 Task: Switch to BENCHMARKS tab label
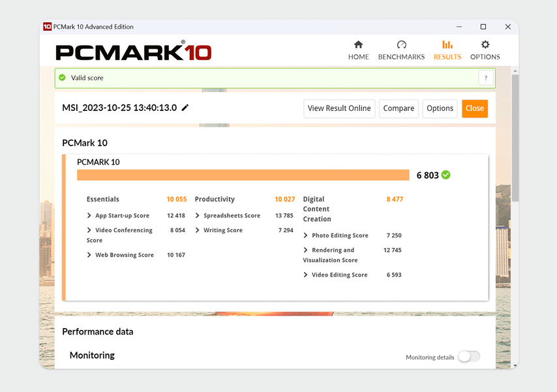point(401,57)
